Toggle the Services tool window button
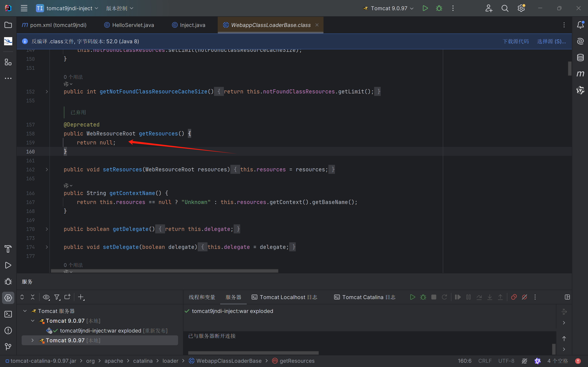The height and width of the screenshot is (367, 588). [x=8, y=298]
